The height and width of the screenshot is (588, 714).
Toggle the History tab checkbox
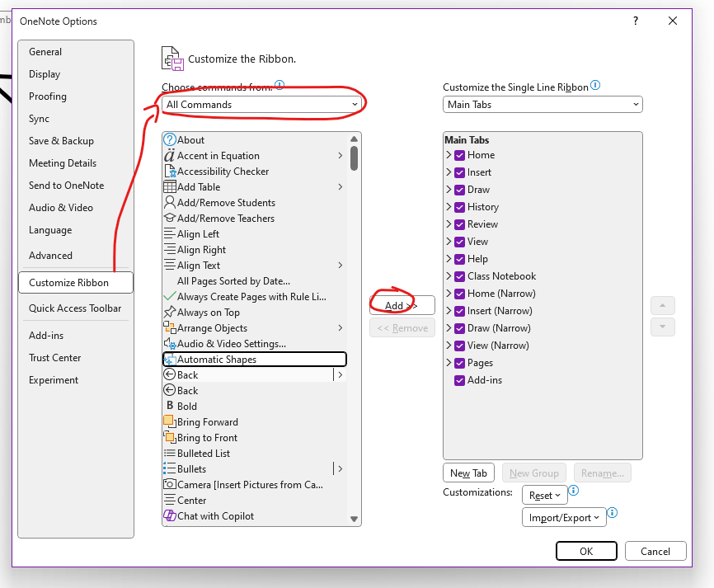point(459,207)
